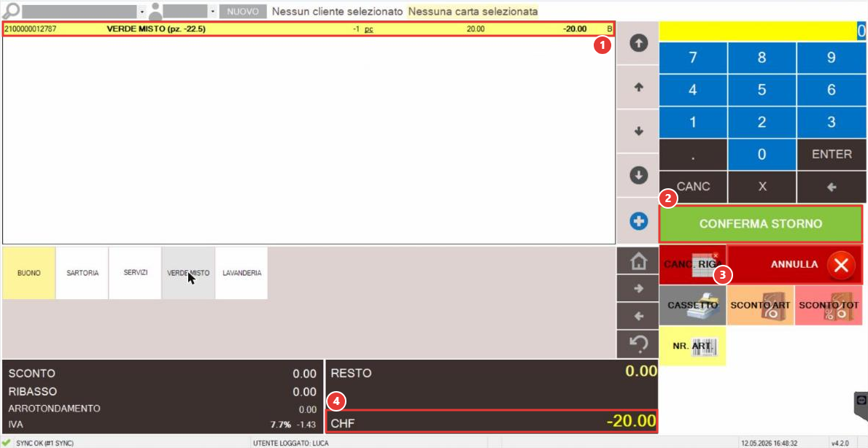The width and height of the screenshot is (868, 448).
Task: Click the NUOVO button
Action: click(243, 11)
